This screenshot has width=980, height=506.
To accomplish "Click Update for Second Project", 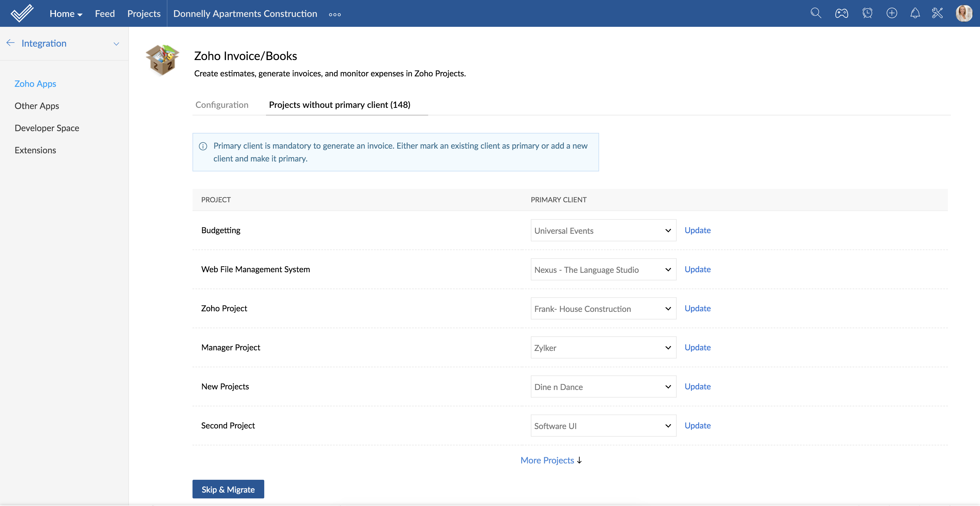I will tap(697, 425).
